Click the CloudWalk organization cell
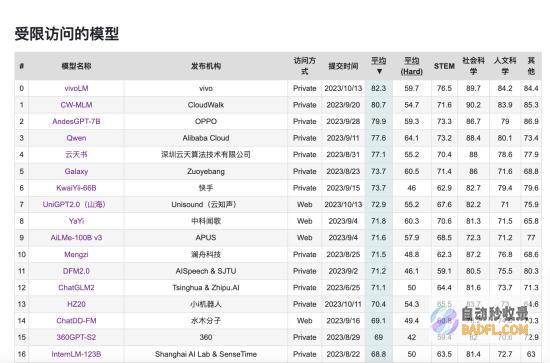This screenshot has width=550, height=363. pyautogui.click(x=206, y=105)
